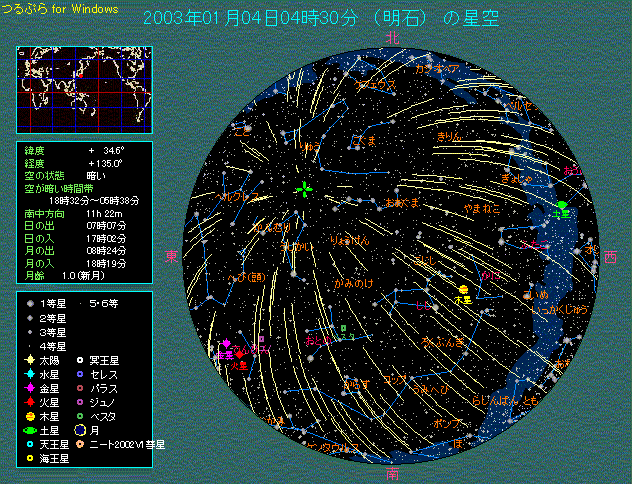Click the Uranus (天王星) legend icon
The width and height of the screenshot is (632, 484).
point(31,443)
